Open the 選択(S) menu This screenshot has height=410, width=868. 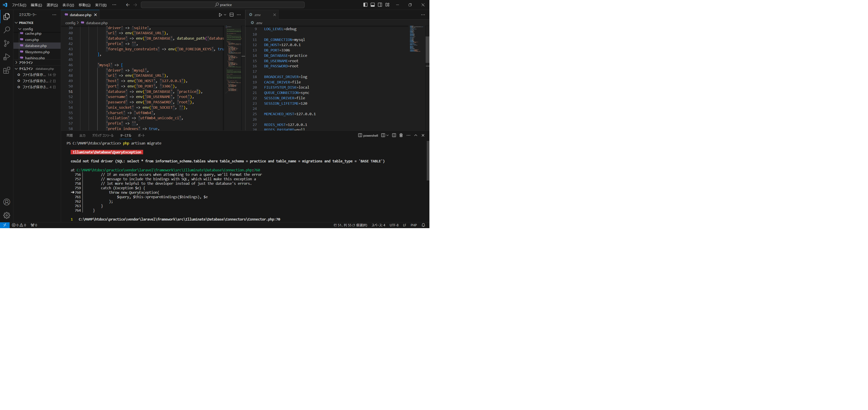tap(52, 5)
